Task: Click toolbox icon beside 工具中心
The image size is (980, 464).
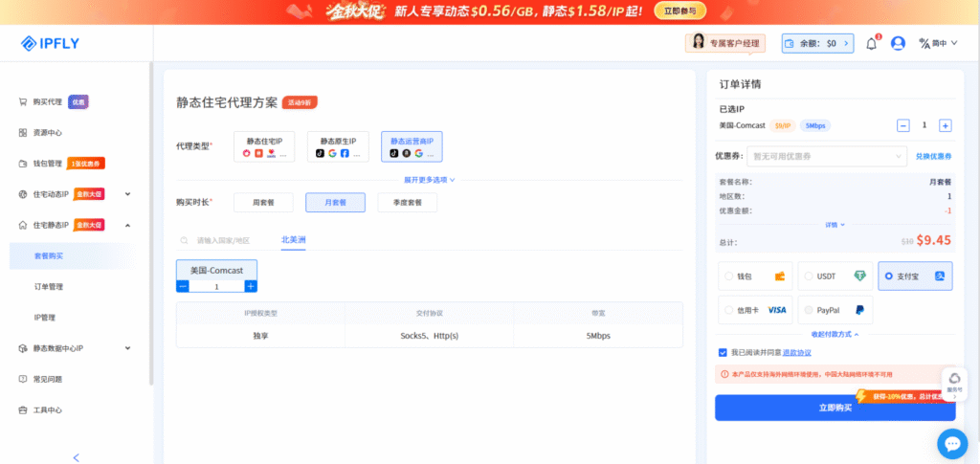Action: click(x=23, y=410)
